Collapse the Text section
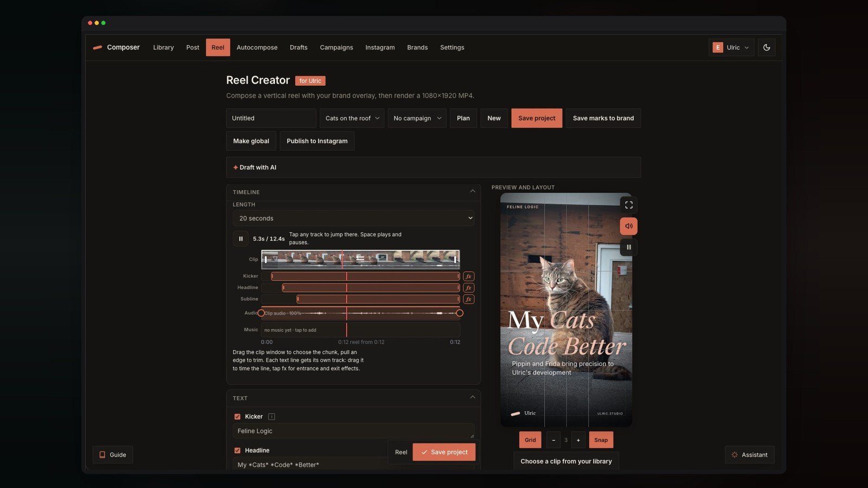This screenshot has width=868, height=488. pyautogui.click(x=473, y=398)
